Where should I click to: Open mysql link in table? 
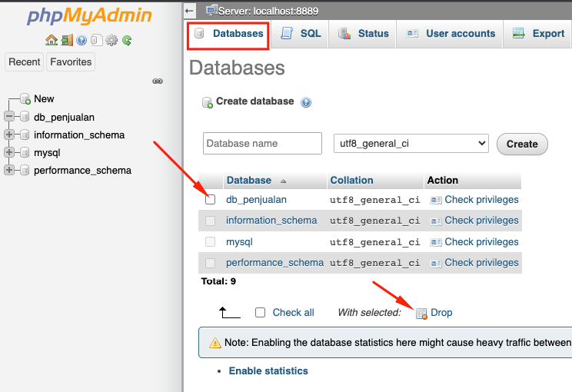[x=239, y=242]
